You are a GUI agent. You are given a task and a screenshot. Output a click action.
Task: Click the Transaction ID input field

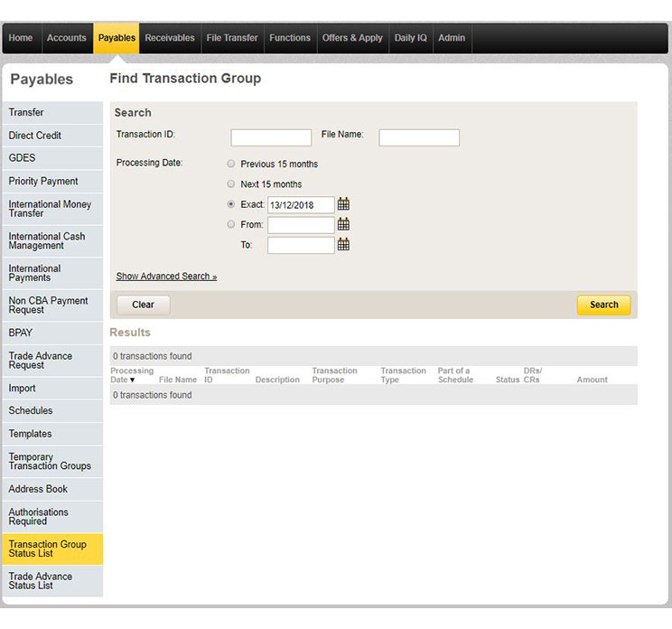pyautogui.click(x=271, y=137)
